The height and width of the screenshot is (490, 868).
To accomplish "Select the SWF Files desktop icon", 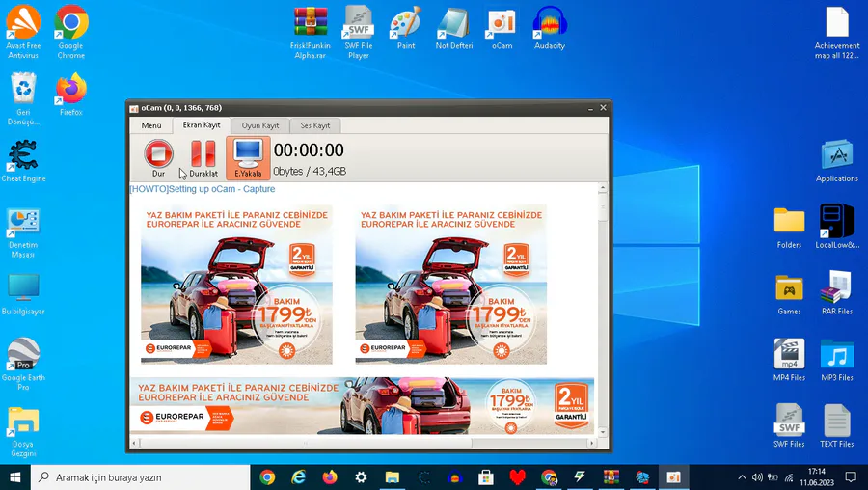I will tap(789, 426).
